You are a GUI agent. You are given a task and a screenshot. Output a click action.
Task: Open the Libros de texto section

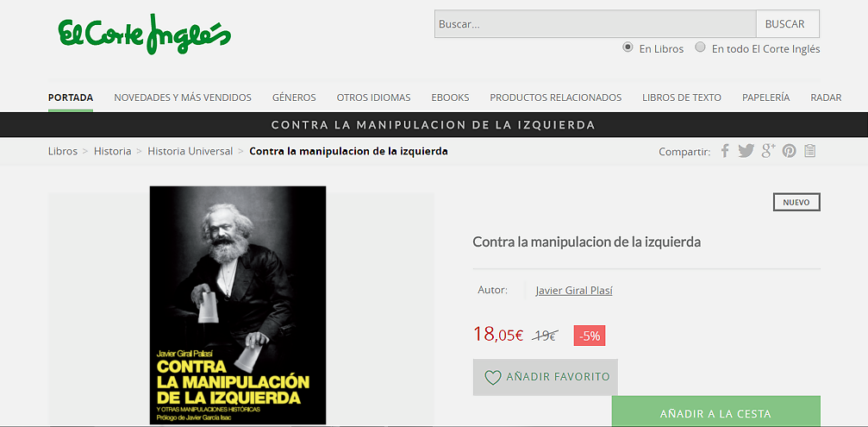[x=682, y=97]
